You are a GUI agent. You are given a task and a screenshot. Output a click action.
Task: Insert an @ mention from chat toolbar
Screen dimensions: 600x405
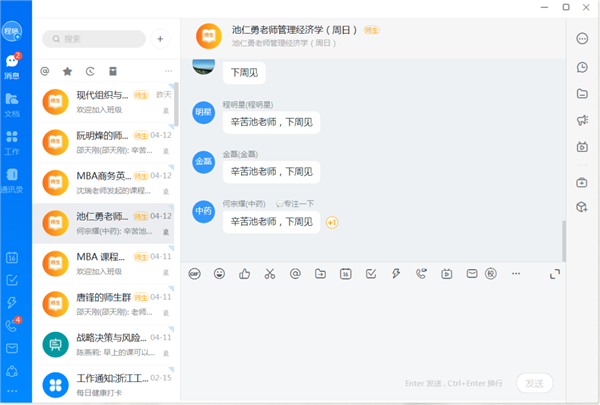pyautogui.click(x=295, y=273)
